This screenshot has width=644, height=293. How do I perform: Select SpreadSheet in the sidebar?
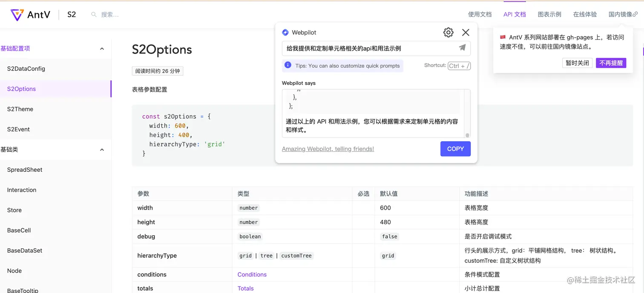coord(55,170)
